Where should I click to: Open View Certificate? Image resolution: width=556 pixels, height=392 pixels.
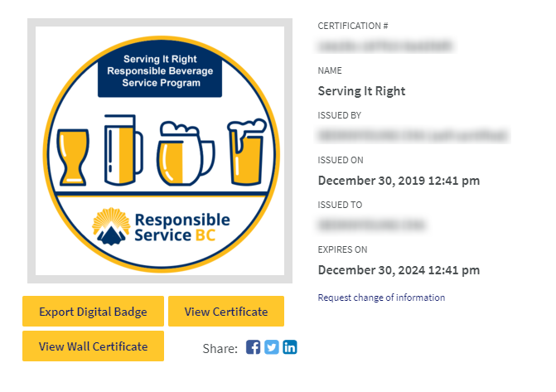pos(225,312)
